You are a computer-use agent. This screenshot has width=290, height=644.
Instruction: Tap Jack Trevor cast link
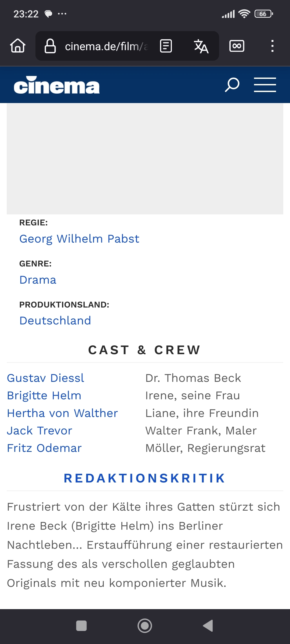[x=39, y=431]
